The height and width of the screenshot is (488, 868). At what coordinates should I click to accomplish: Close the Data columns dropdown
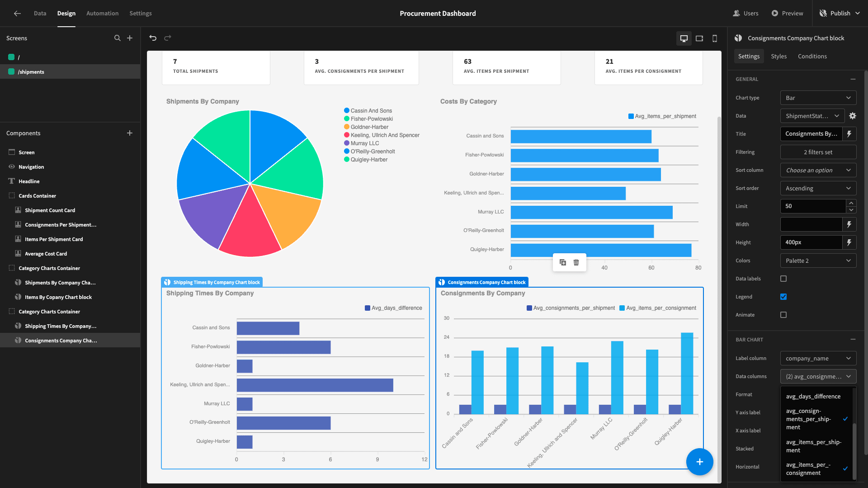click(x=818, y=376)
